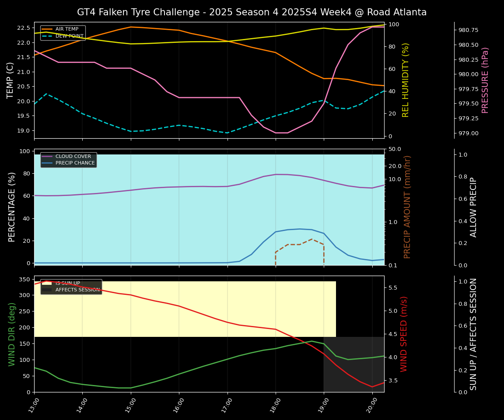This screenshot has width=504, height=420.
Task: Click the IS SUN UP legend entry
Action: tap(67, 283)
